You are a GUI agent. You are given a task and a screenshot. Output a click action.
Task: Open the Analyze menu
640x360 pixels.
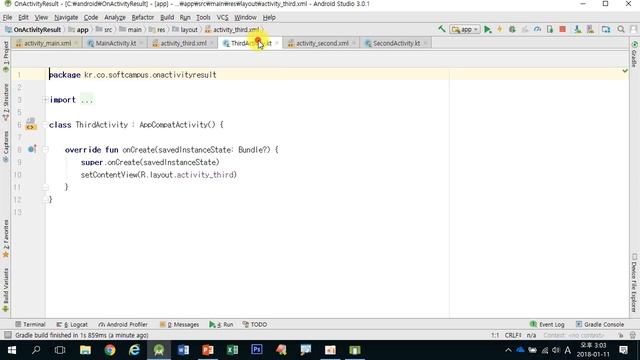115,17
